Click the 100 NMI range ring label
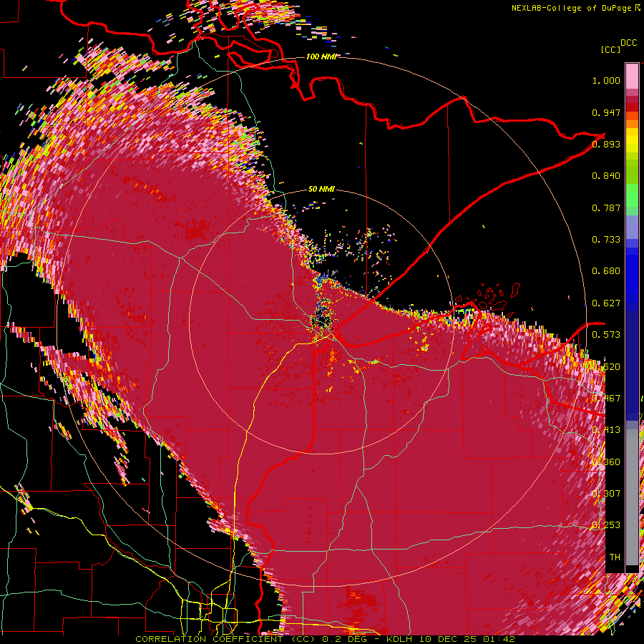This screenshot has width=644, height=644. 321,57
